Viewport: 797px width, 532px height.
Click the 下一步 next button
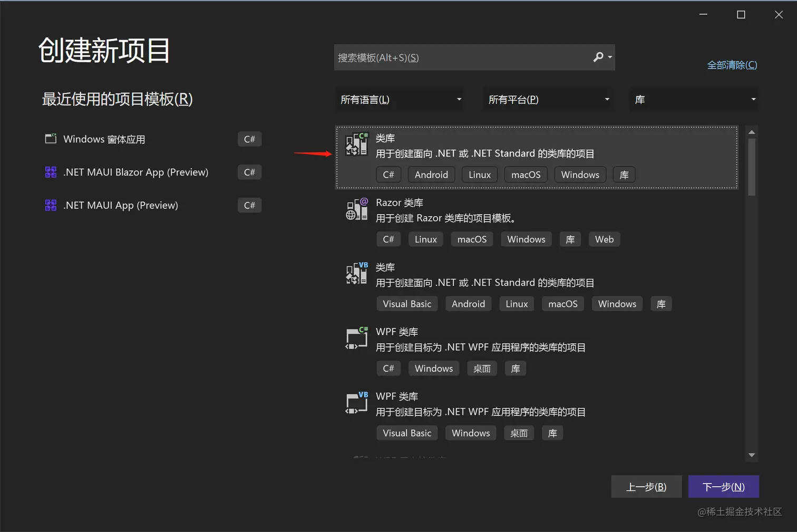coord(724,487)
